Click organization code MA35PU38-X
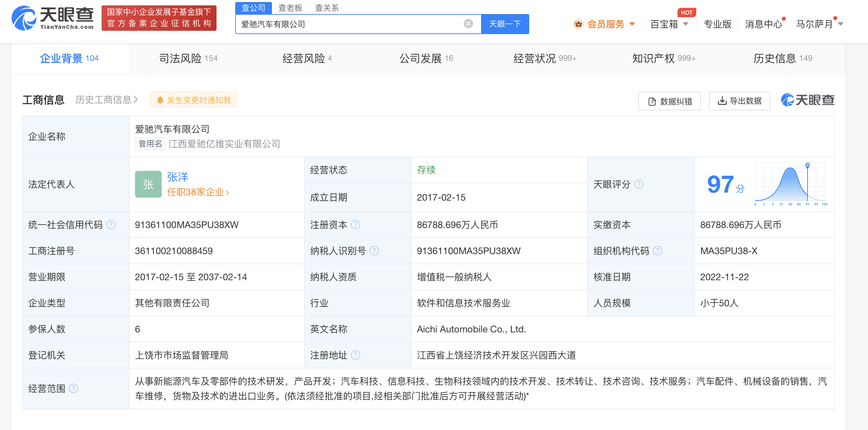The height and width of the screenshot is (430, 868). (x=728, y=251)
